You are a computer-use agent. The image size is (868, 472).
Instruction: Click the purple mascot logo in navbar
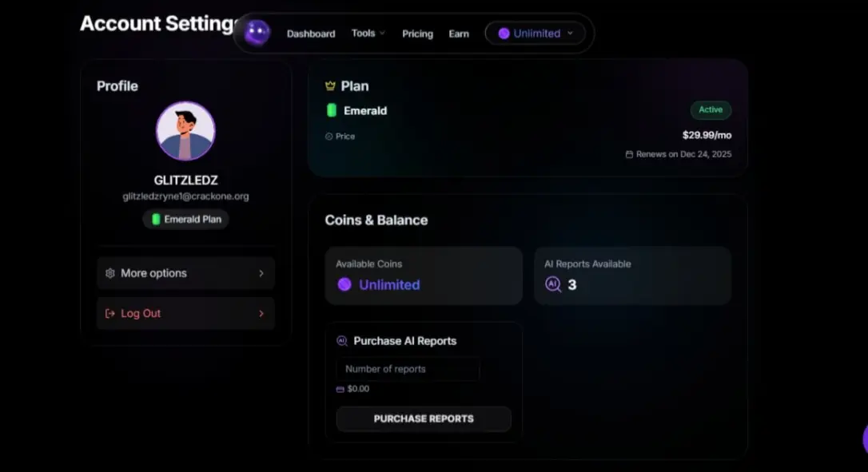257,33
